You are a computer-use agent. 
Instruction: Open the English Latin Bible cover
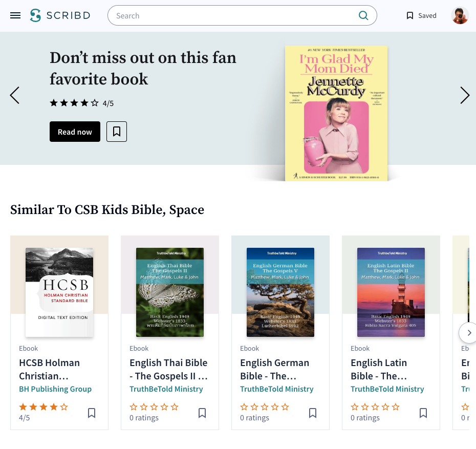pos(391,292)
